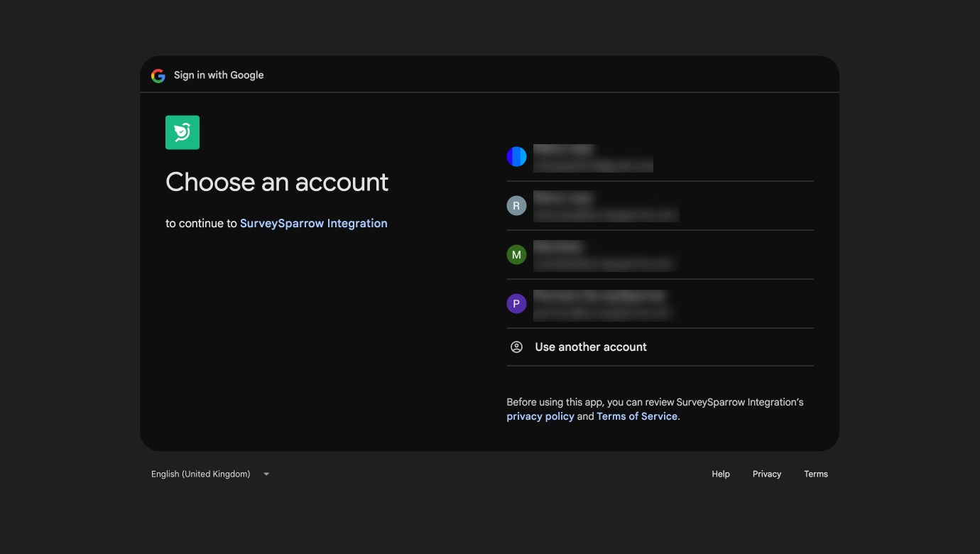
Task: Open the English (United Kingdom) language dropdown
Action: [211, 474]
